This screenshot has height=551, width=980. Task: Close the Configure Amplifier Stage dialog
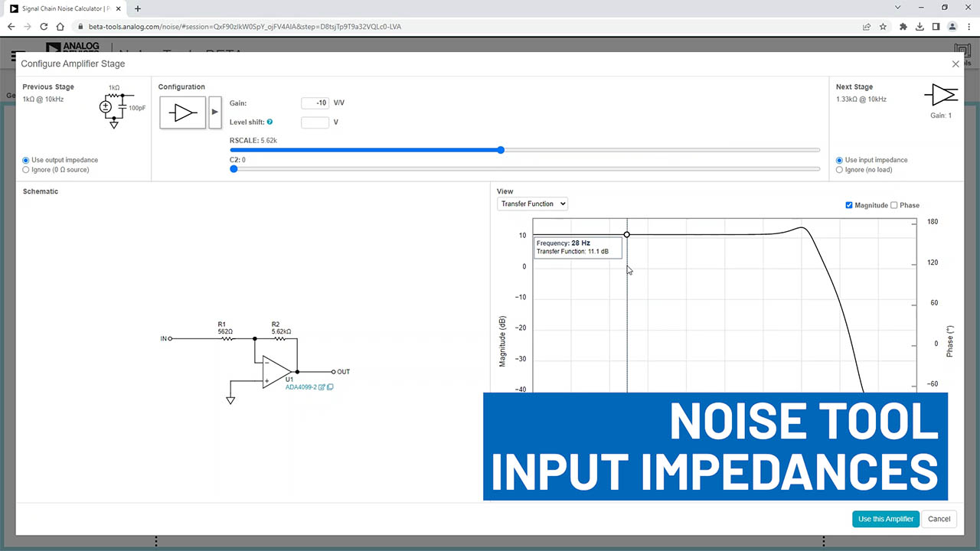pyautogui.click(x=955, y=64)
